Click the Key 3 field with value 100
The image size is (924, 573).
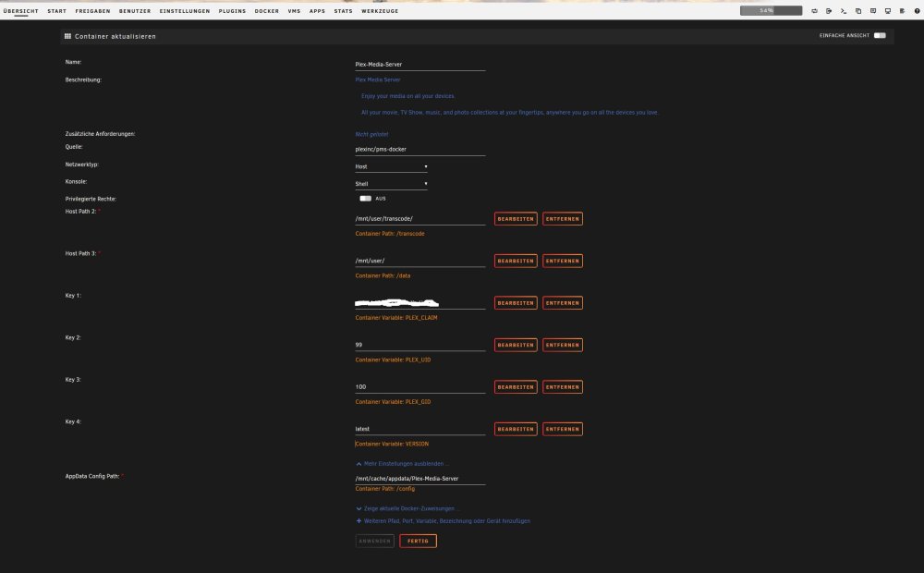[x=420, y=387]
